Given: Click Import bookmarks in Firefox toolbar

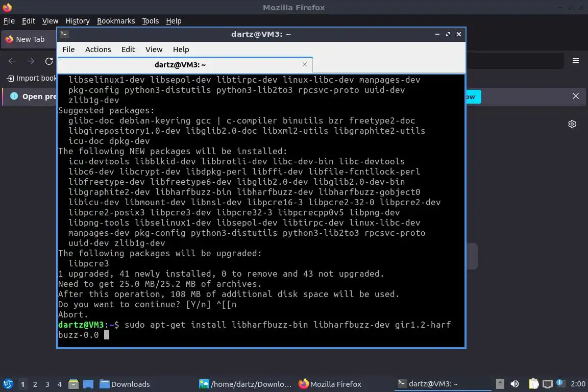Looking at the screenshot, I should [32, 78].
